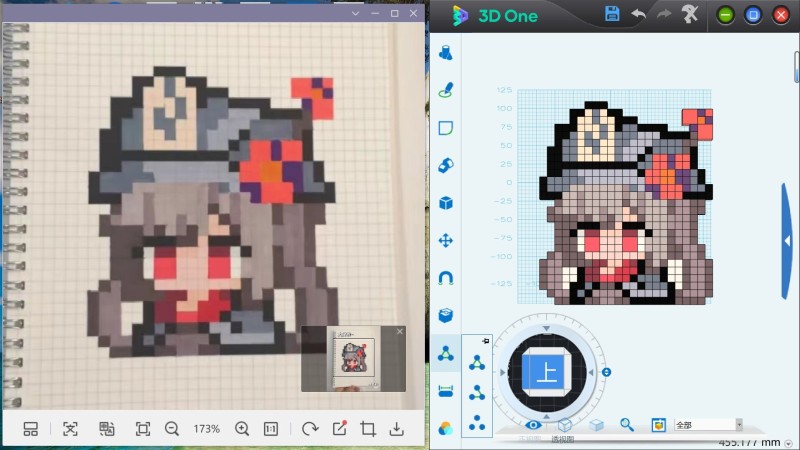Expand the mm units dropdown arrow

tap(789, 444)
